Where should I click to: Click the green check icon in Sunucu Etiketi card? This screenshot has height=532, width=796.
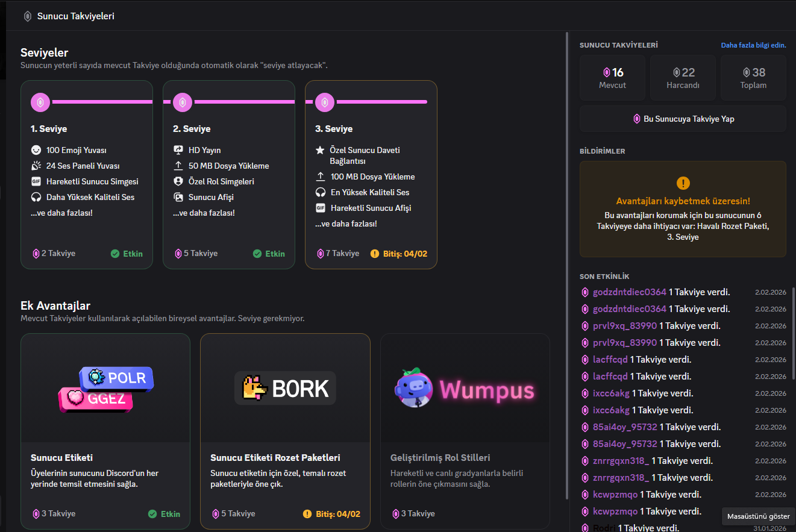152,514
